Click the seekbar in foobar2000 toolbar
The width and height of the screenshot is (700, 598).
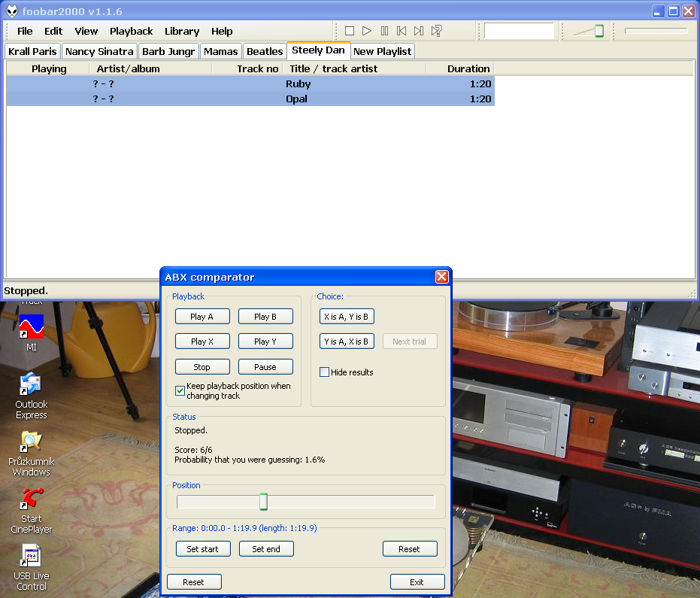click(x=656, y=31)
